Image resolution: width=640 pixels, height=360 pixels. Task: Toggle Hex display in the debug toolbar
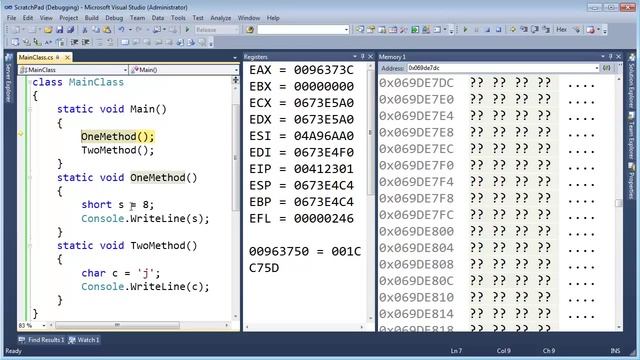pos(562,29)
